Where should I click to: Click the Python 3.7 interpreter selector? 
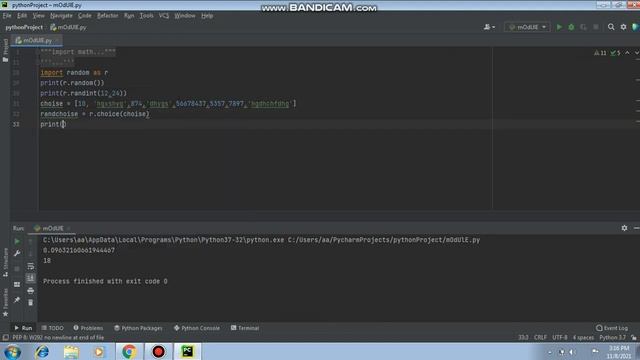[x=612, y=338]
